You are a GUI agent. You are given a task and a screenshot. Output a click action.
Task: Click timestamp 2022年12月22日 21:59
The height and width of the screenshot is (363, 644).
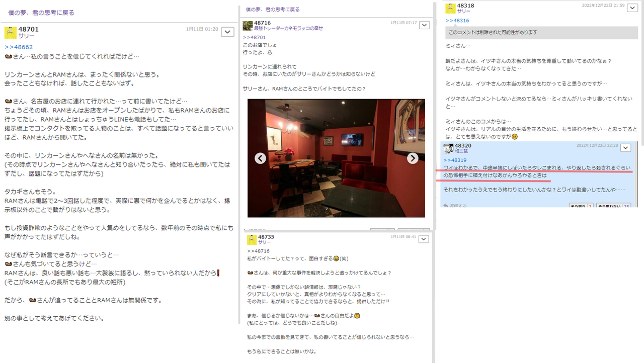[x=603, y=6]
